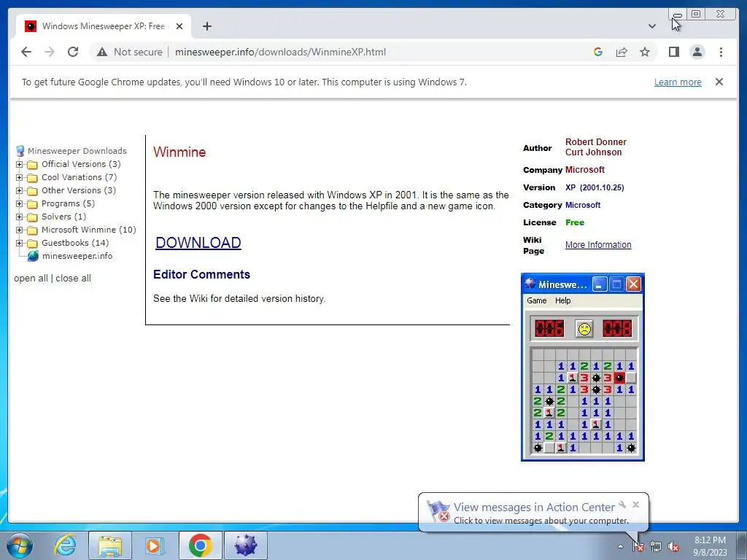Click the muted volume tray icon

[673, 546]
